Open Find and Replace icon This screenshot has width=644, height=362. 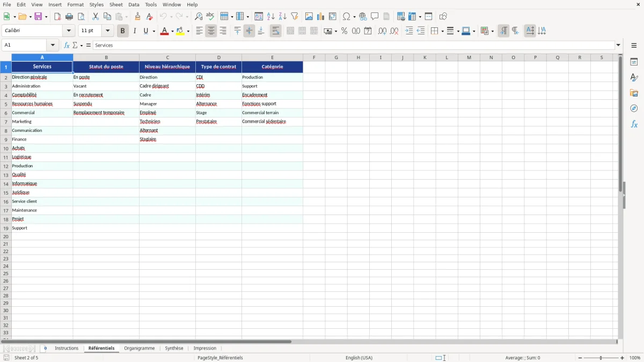(x=199, y=17)
